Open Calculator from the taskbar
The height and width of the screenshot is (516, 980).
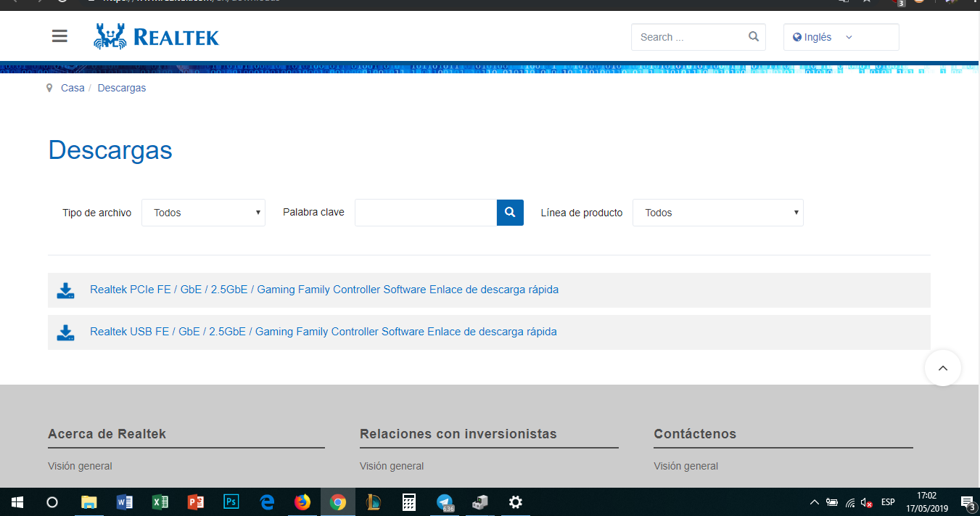409,502
